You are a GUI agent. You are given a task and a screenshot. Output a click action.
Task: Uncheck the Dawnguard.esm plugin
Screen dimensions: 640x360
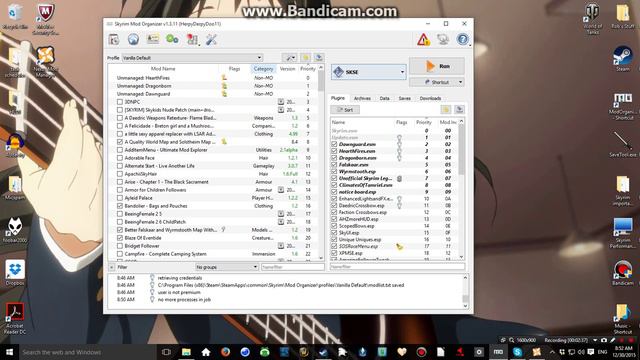(334, 144)
